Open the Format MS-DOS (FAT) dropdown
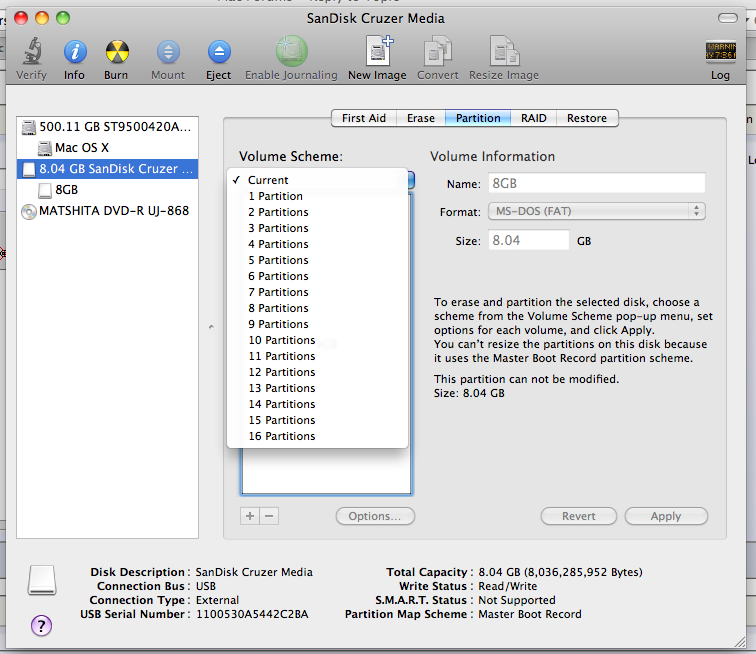This screenshot has width=756, height=654. [596, 211]
